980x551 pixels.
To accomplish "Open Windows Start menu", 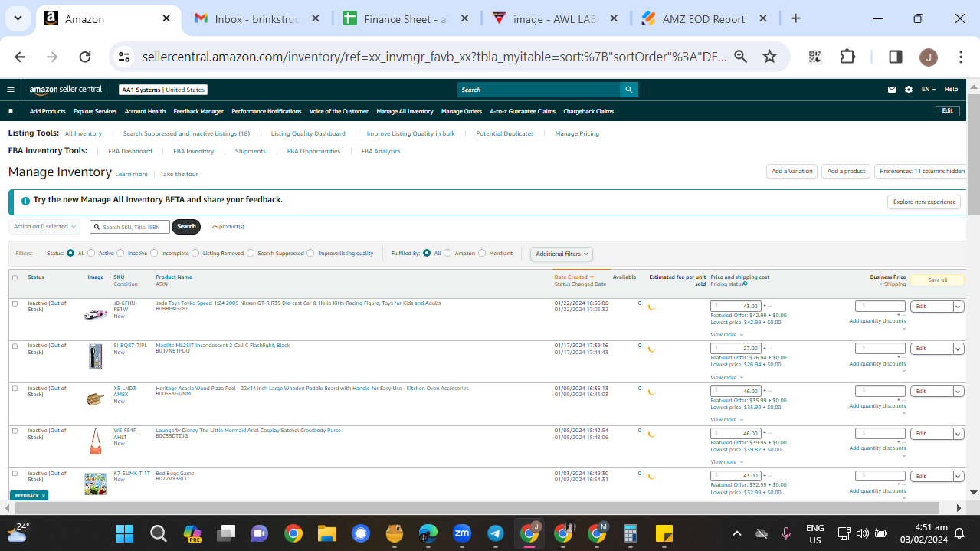I will (124, 533).
